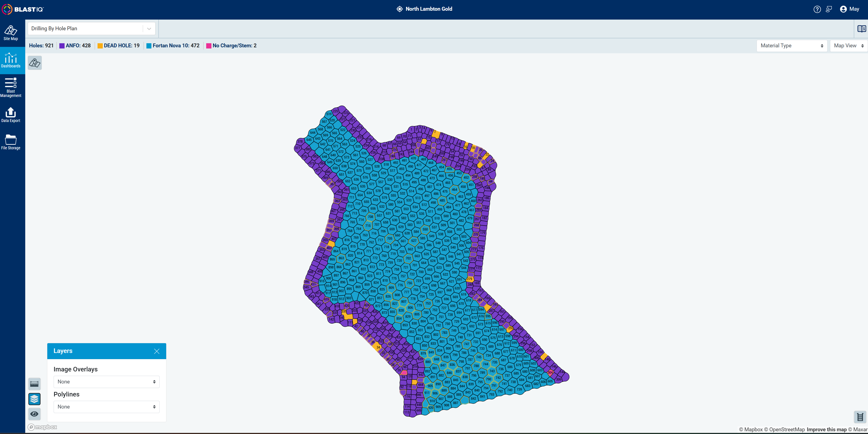Select hole 304 pink cell
This screenshot has height=434, width=868.
point(550,373)
